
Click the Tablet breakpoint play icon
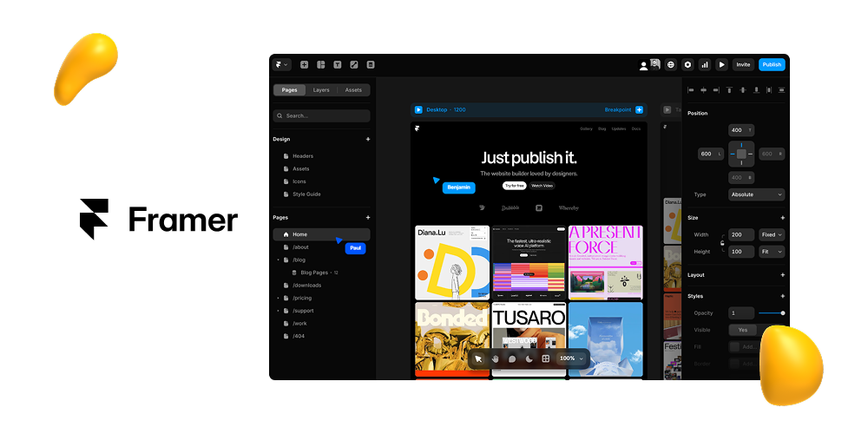tap(667, 109)
